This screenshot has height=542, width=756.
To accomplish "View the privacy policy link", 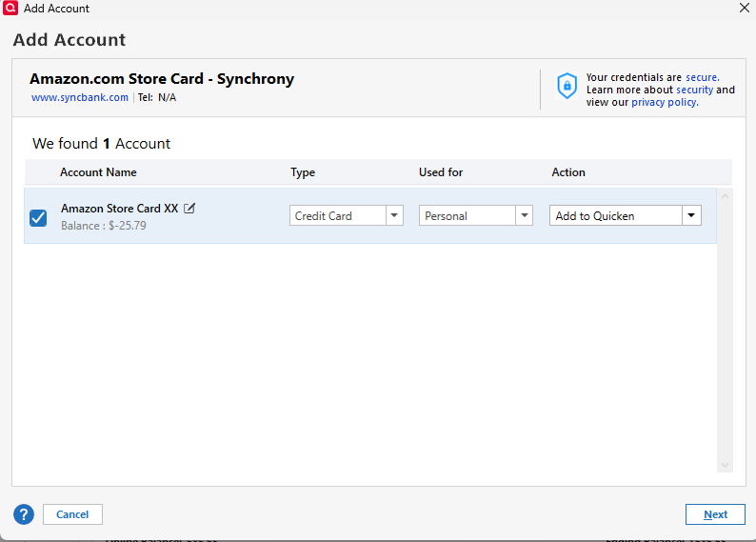I will [x=665, y=102].
